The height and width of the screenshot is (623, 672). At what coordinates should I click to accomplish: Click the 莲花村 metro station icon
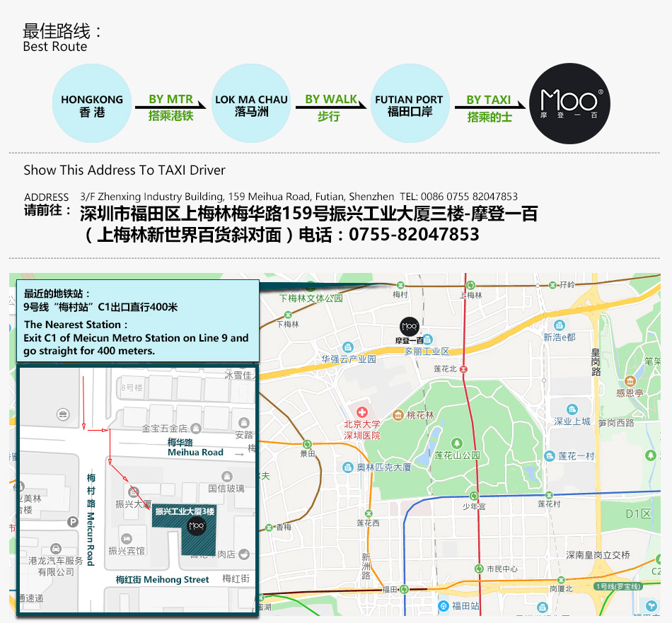[549, 495]
